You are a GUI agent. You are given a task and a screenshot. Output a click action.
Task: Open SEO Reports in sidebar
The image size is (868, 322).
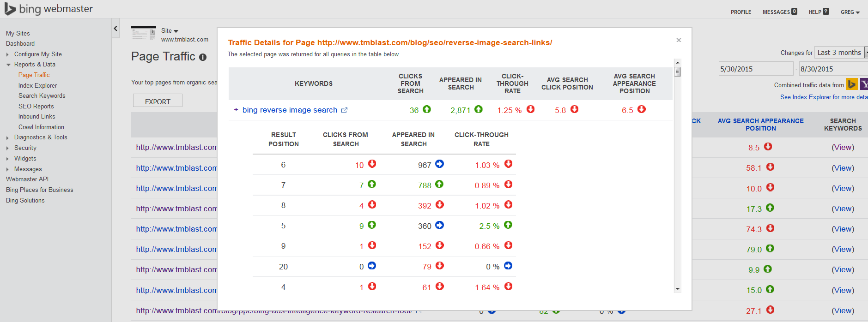point(36,107)
